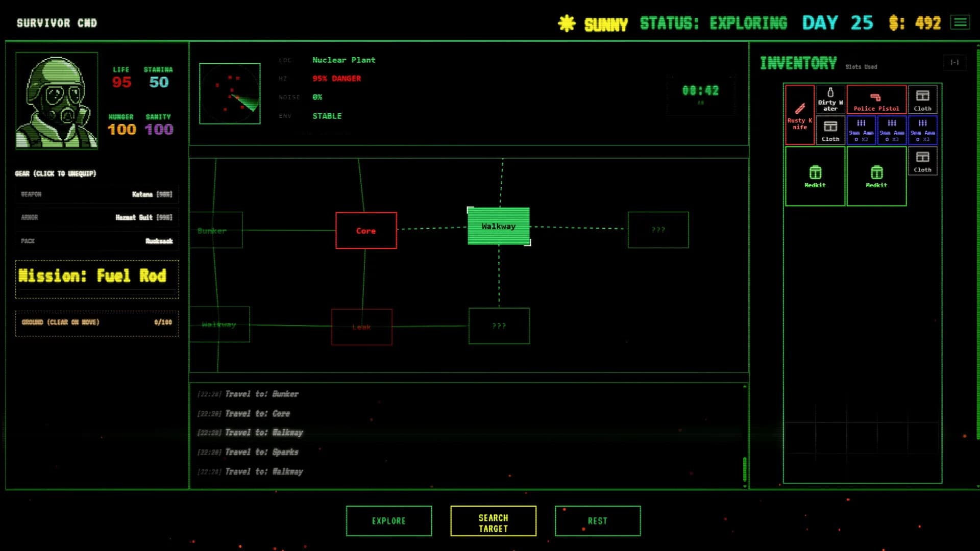
Task: Select the Cloth below Dirty Water
Action: [830, 130]
